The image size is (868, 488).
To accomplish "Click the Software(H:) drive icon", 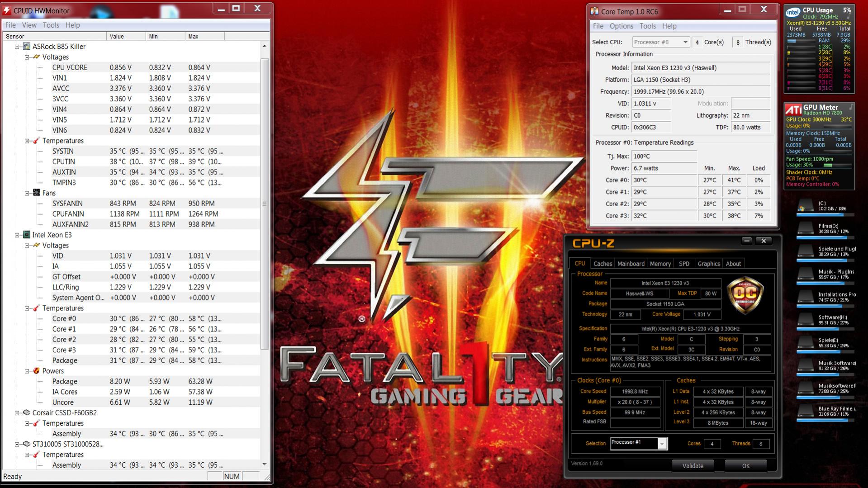I will [x=805, y=320].
